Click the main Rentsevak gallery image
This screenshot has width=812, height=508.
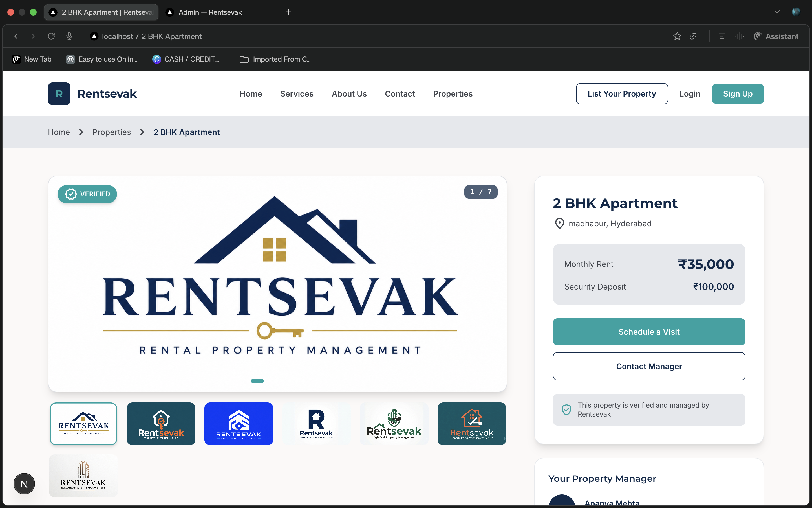(277, 284)
